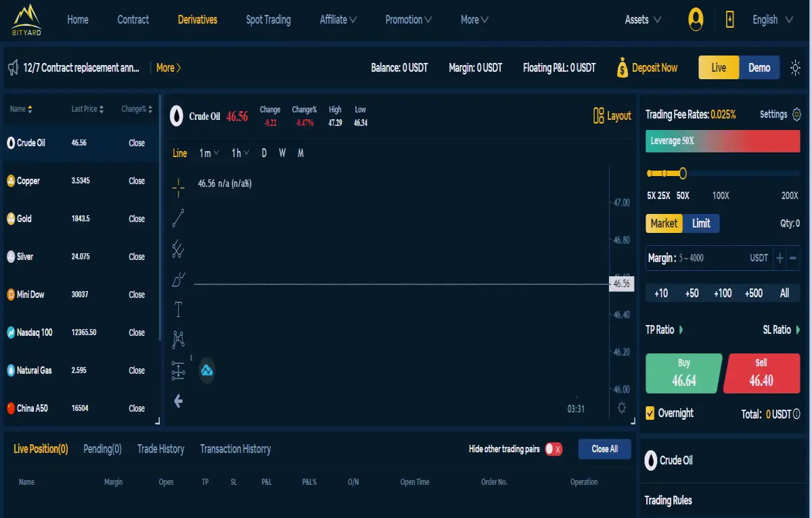This screenshot has height=518, width=812.
Task: Set the leverage slider to 50X
Action: (x=683, y=174)
